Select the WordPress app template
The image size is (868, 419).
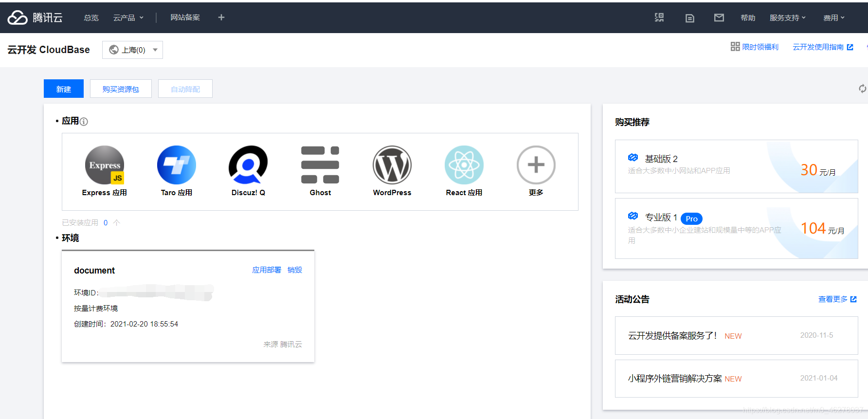[x=392, y=171]
